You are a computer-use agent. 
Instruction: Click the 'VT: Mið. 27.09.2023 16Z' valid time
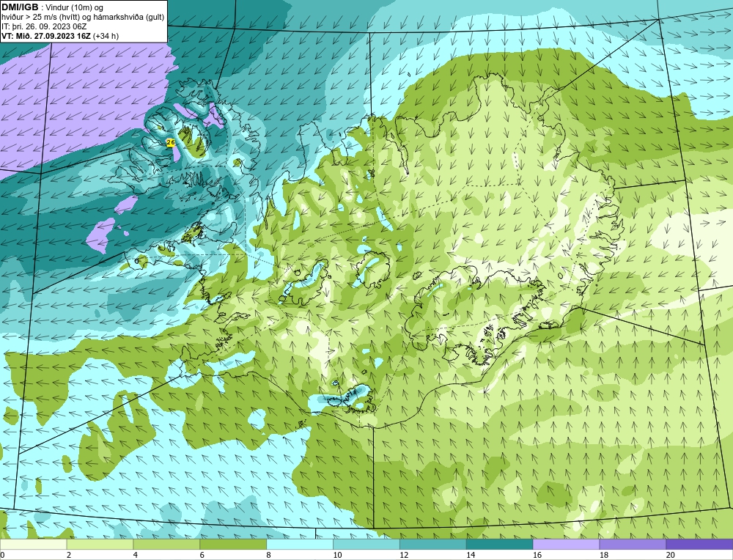click(46, 36)
